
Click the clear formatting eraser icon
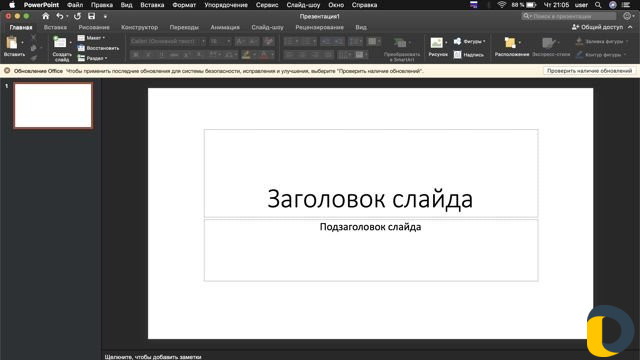pos(269,41)
